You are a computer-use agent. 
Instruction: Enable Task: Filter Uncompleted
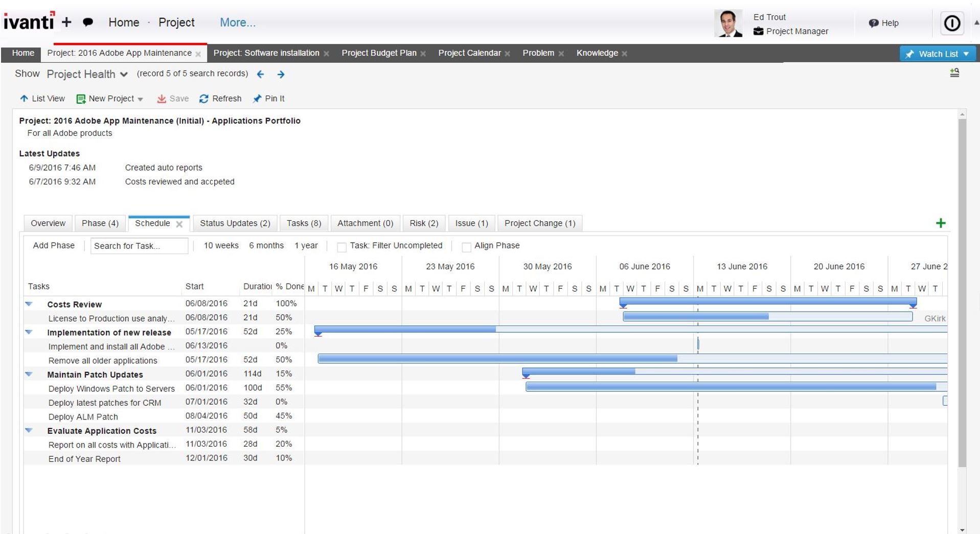pyautogui.click(x=341, y=247)
